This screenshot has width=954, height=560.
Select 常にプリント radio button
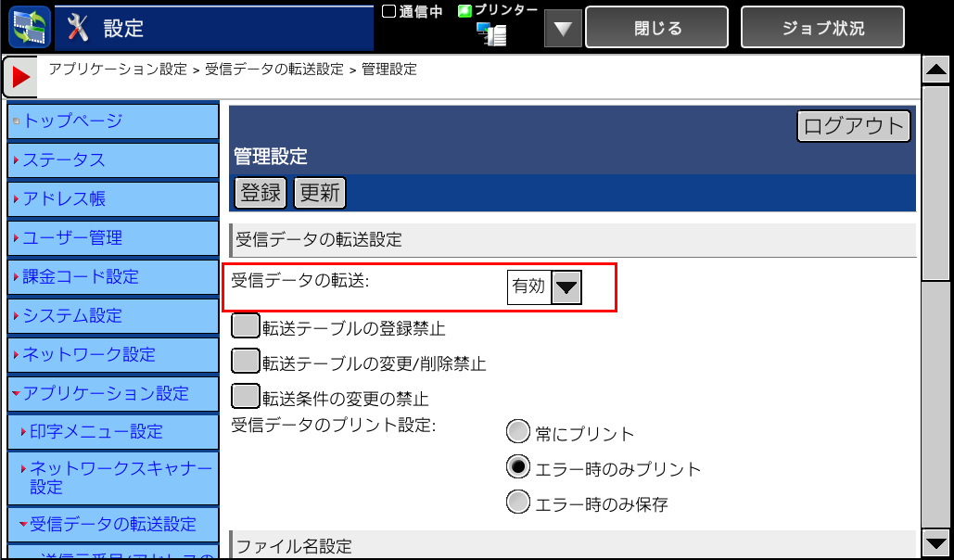click(518, 433)
